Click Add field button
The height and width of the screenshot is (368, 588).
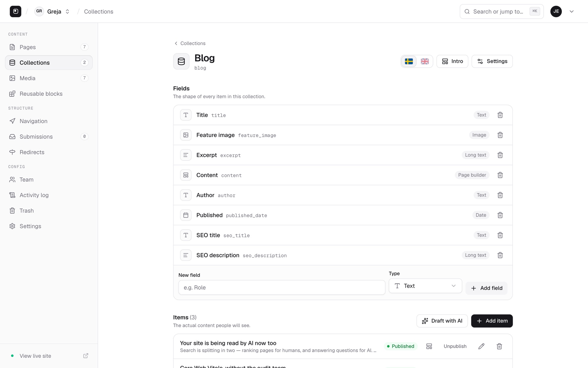tap(486, 288)
